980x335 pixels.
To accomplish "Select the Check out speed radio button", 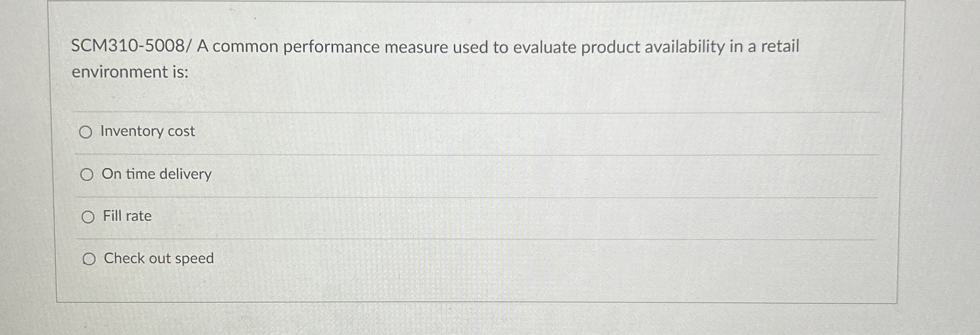I will click(x=89, y=259).
